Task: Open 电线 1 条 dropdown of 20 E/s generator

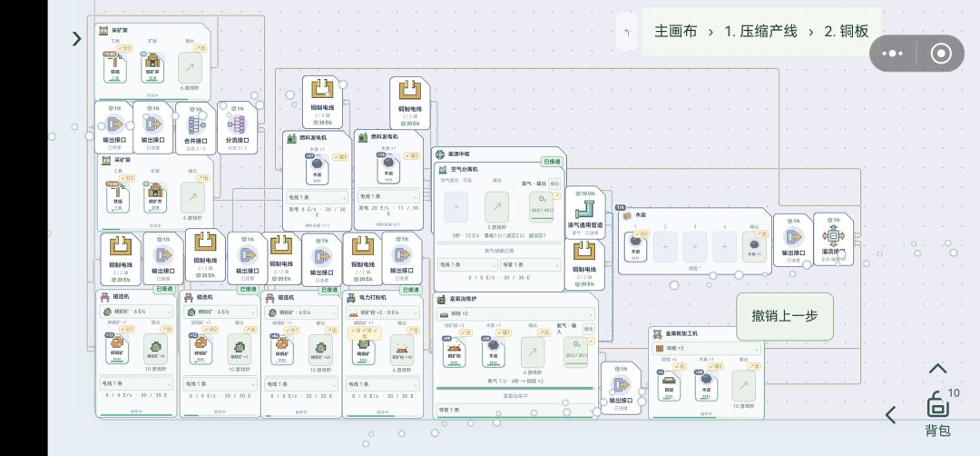Action: point(387,196)
